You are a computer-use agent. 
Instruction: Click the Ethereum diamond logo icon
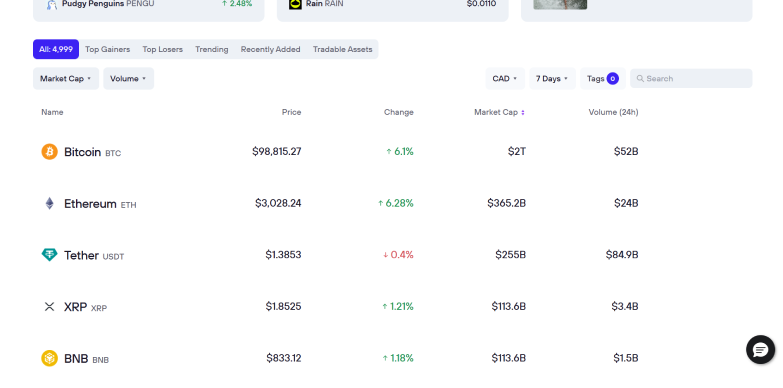click(x=49, y=203)
